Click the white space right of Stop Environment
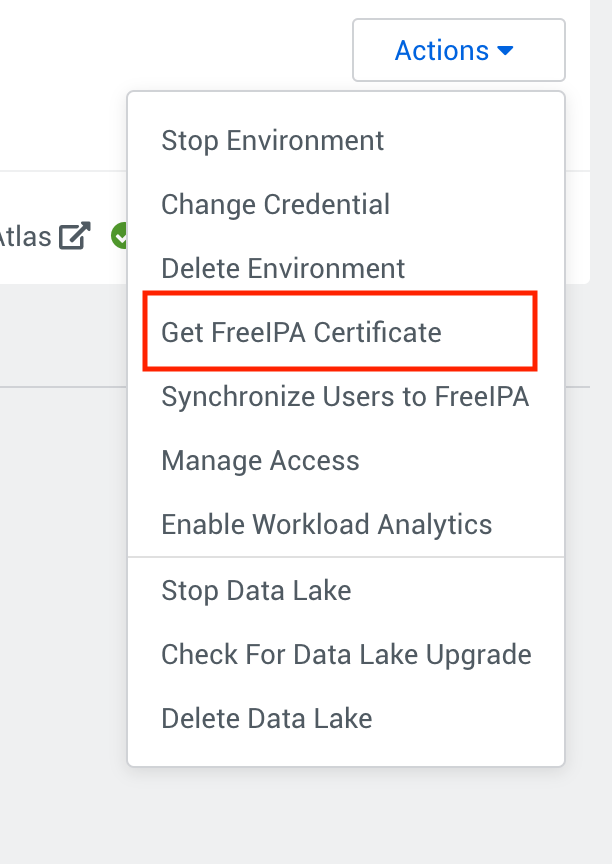The image size is (612, 864). [470, 140]
